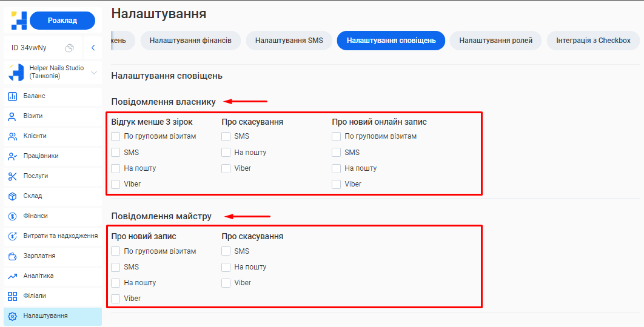Switch to the Налаштування SMS tab
The image size is (644, 327).
tap(289, 41)
